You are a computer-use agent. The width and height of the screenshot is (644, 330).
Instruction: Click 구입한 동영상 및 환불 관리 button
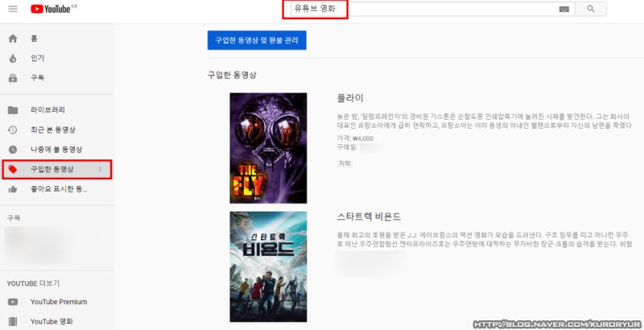(x=257, y=40)
